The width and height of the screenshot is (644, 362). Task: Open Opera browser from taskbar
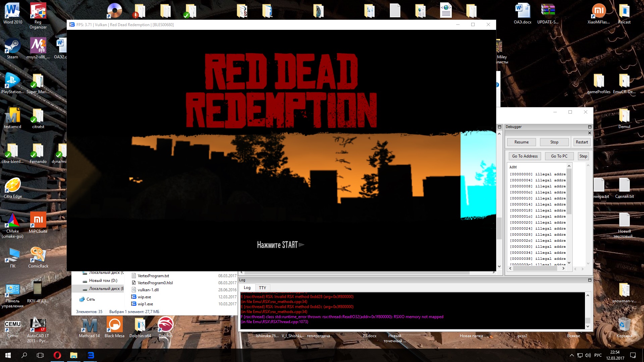pos(57,355)
